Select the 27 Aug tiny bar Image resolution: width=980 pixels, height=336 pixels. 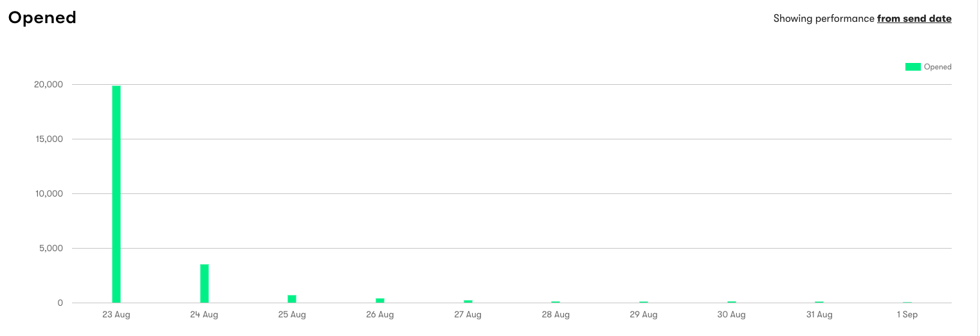(468, 301)
